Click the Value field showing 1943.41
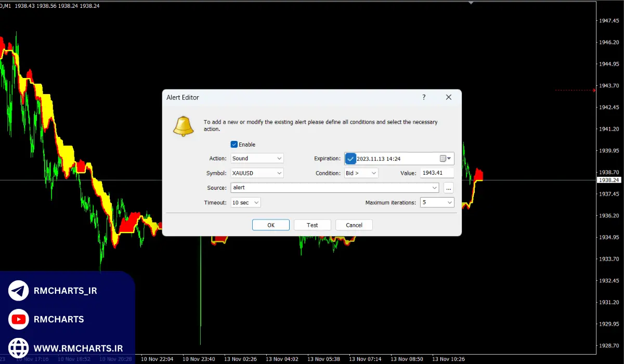The image size is (624, 364). click(x=437, y=173)
